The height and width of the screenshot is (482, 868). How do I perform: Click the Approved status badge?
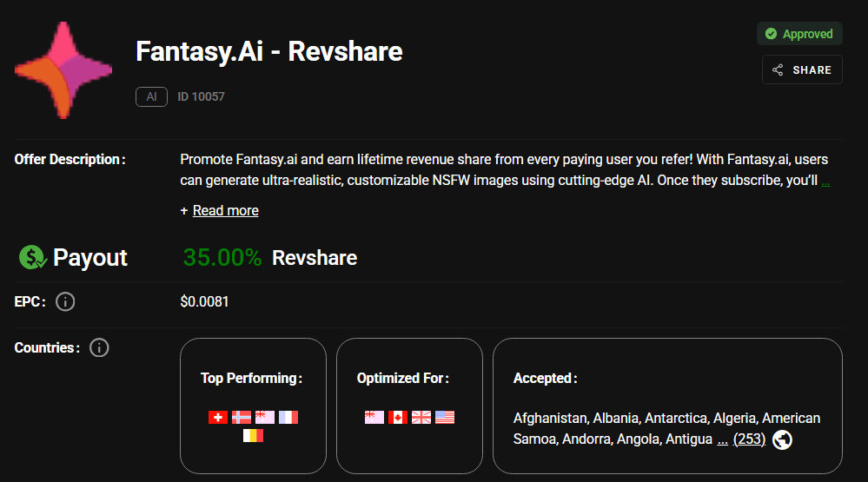pyautogui.click(x=799, y=34)
